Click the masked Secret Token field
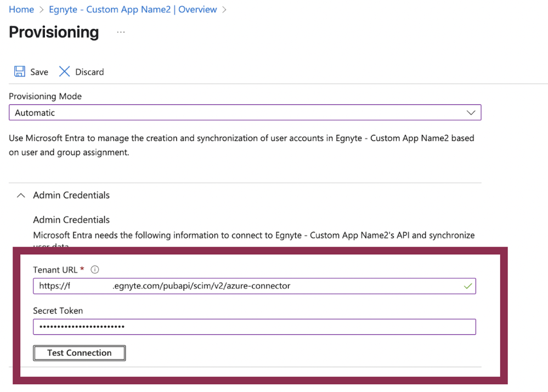Screen dimensions: 548x392 [219, 327]
